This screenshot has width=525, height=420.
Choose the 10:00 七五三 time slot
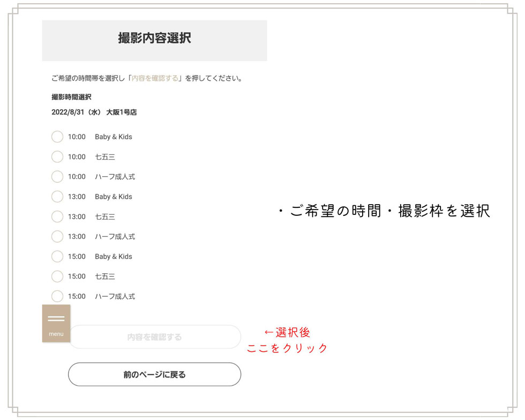(x=57, y=157)
